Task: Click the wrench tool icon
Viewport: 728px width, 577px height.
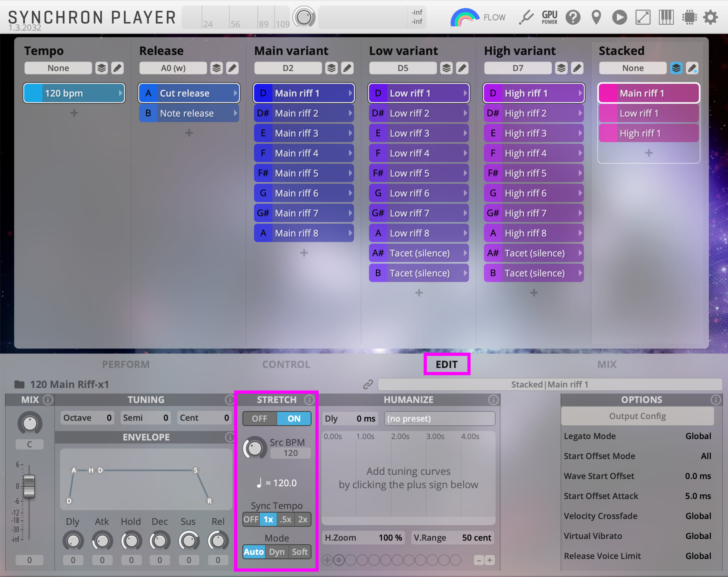Action: (x=526, y=17)
